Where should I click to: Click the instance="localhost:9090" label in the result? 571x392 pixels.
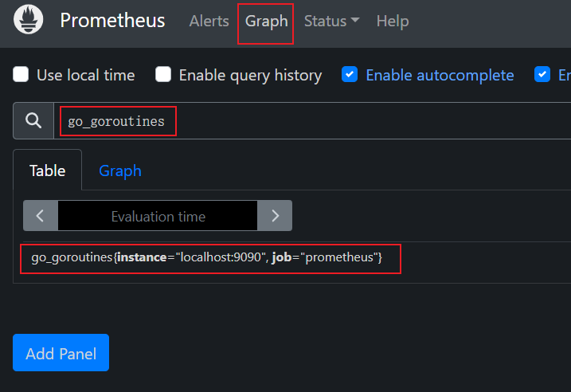click(190, 258)
